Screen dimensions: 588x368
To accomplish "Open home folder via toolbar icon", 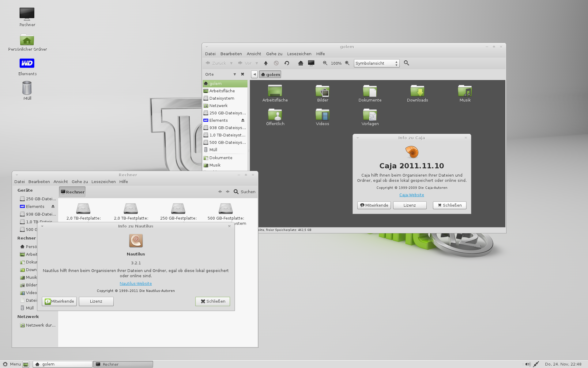I will pos(300,63).
